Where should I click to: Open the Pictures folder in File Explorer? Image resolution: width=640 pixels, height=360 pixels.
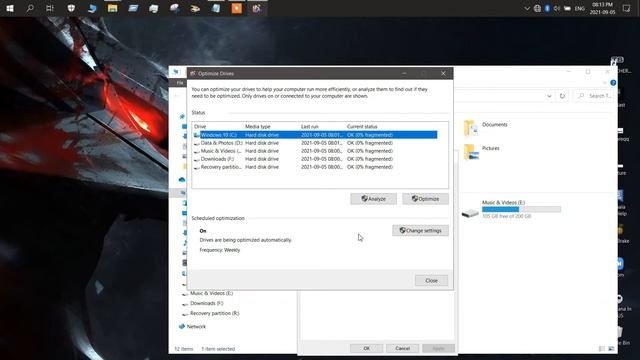(x=482, y=151)
